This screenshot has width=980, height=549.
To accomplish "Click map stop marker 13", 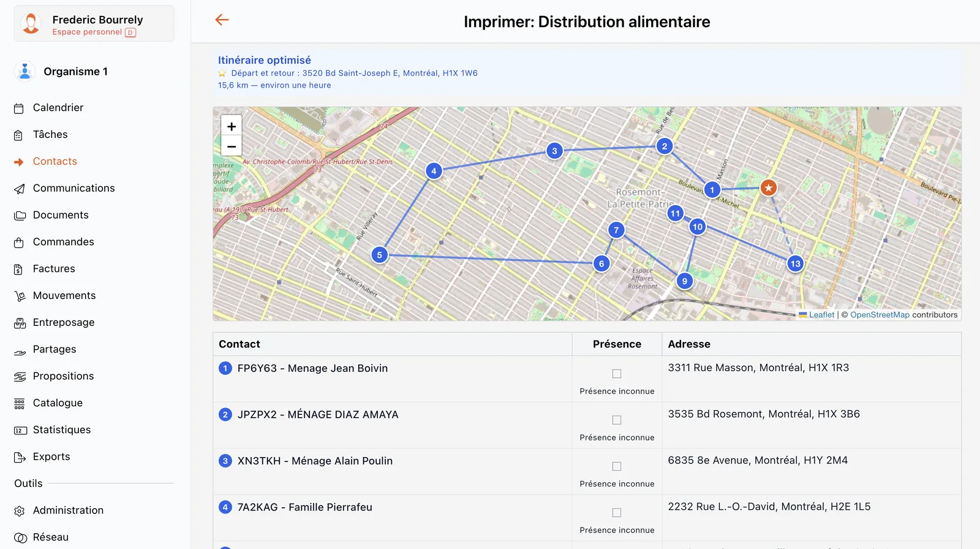I will tap(795, 264).
